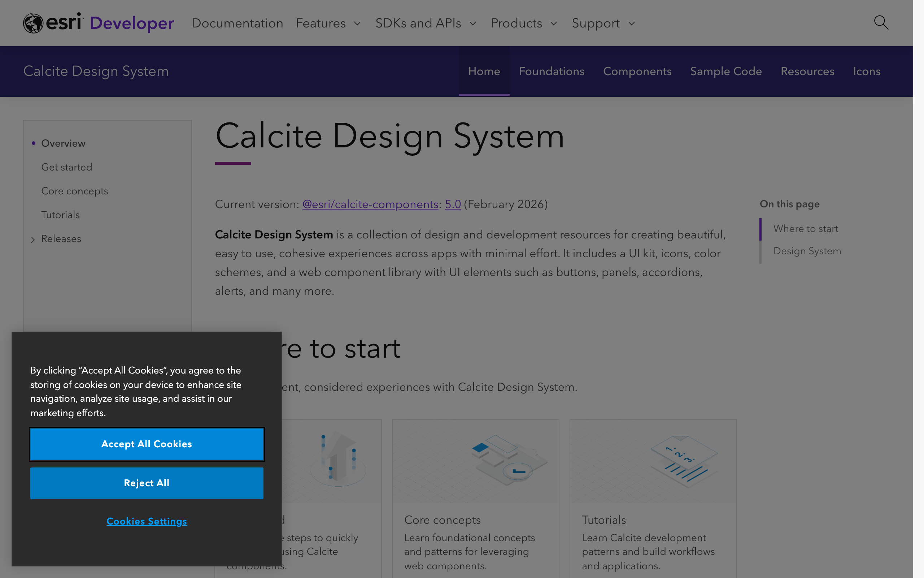
Task: Open Core concepts in the sidebar
Action: pos(74,191)
